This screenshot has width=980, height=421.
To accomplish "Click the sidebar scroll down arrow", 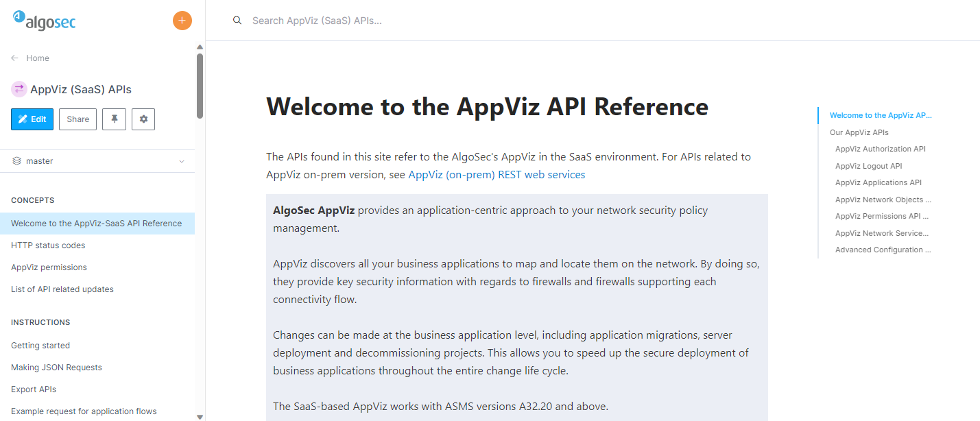I will (200, 416).
